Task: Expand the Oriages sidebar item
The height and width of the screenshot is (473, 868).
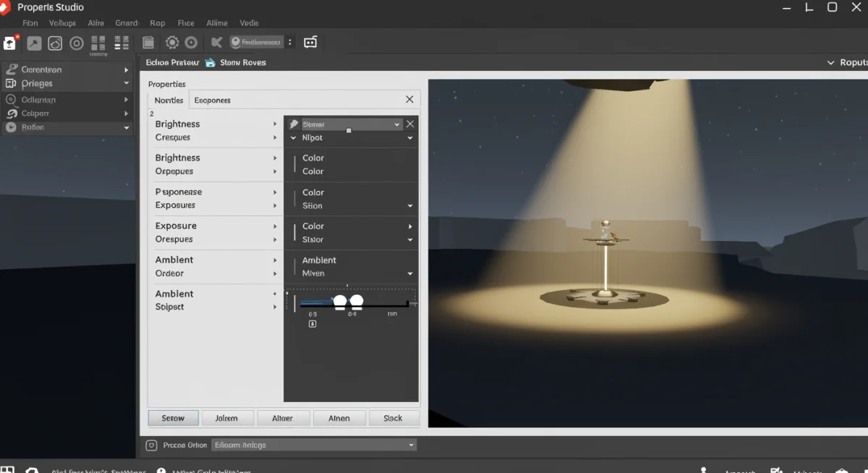Action: click(126, 84)
